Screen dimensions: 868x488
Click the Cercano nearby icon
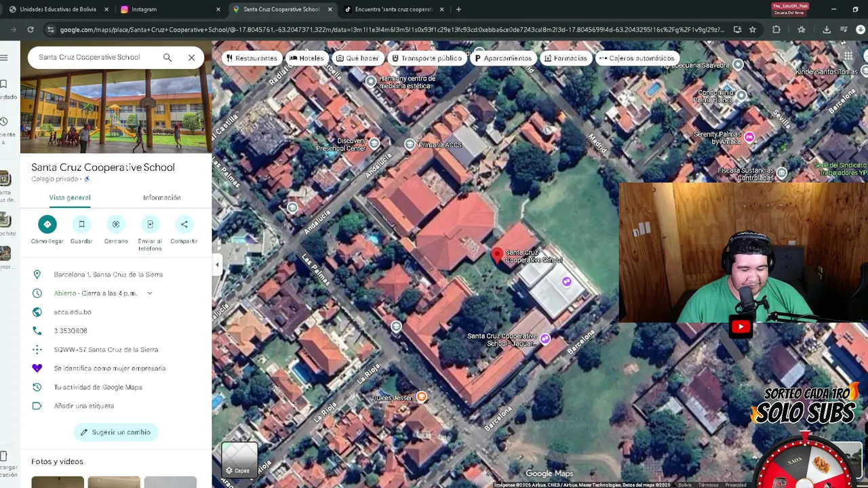pyautogui.click(x=116, y=224)
